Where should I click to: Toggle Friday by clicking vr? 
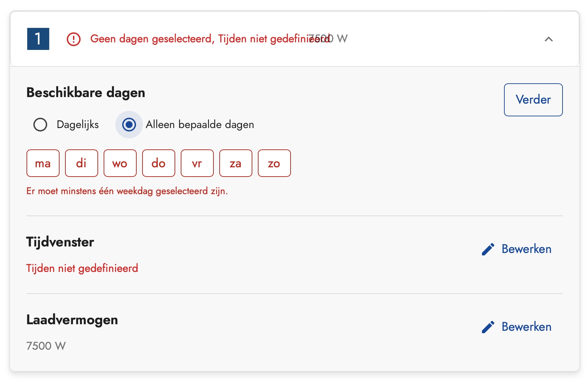197,163
